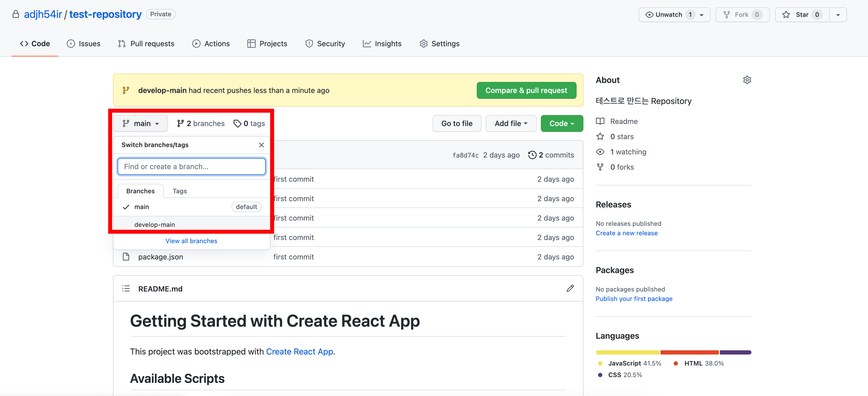
Task: Open the README table of contents icon
Action: (x=126, y=289)
